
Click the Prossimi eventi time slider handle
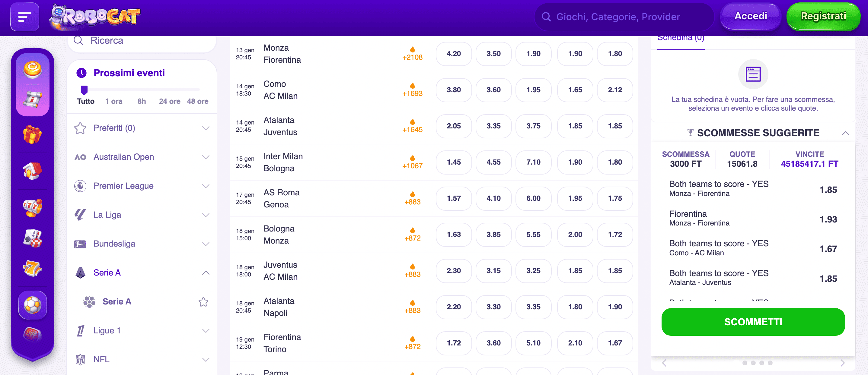pos(84,90)
